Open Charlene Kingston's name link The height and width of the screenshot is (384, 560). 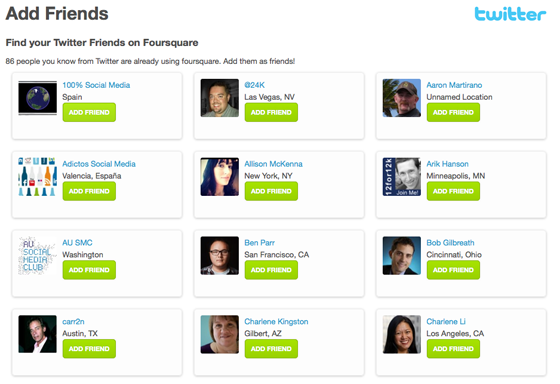tap(276, 321)
